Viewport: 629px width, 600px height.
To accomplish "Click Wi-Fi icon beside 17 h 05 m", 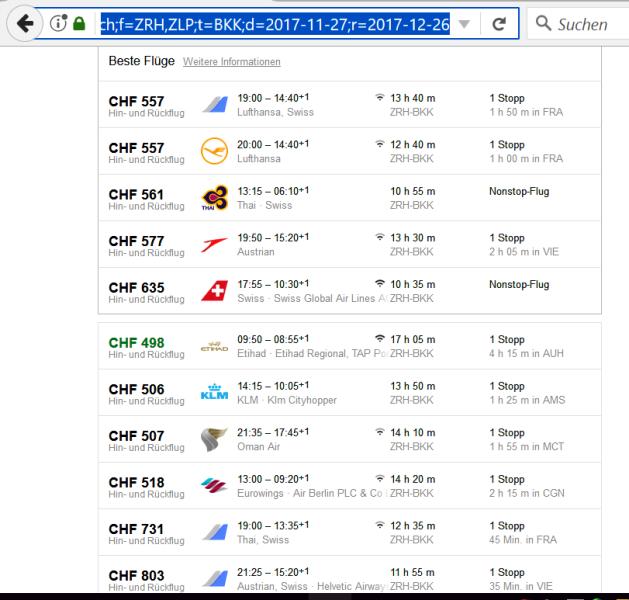I will tap(379, 339).
